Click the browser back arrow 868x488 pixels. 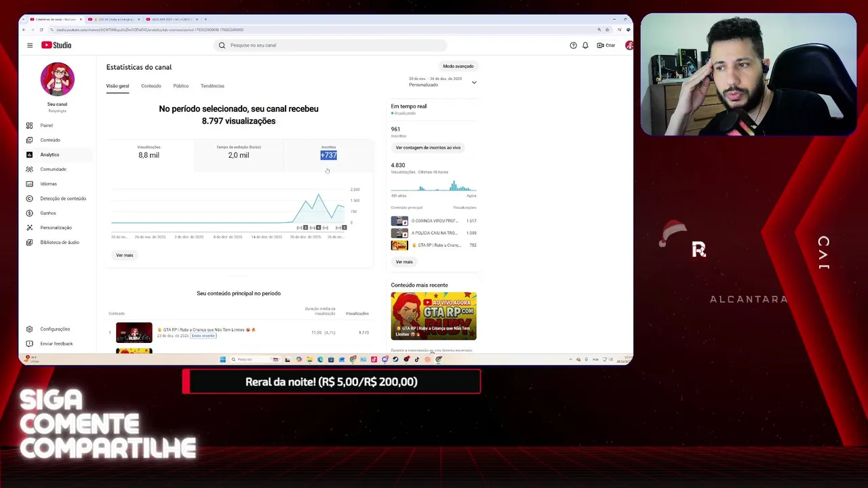[24, 30]
